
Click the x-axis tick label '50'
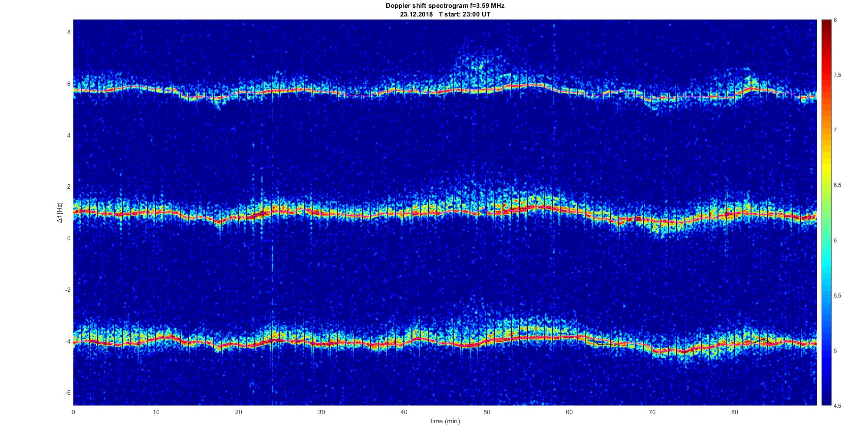pyautogui.click(x=487, y=412)
